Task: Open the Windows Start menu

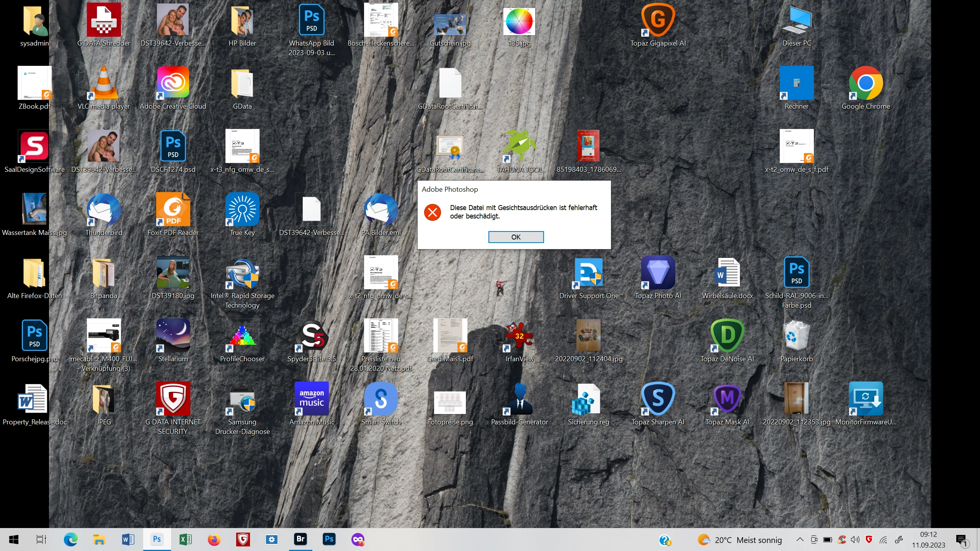Action: (14, 540)
